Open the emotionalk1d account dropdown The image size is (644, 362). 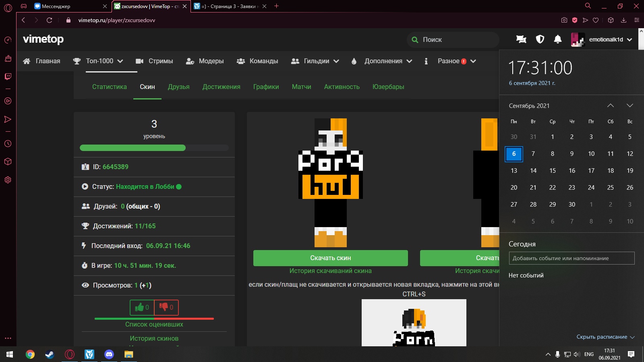[602, 39]
